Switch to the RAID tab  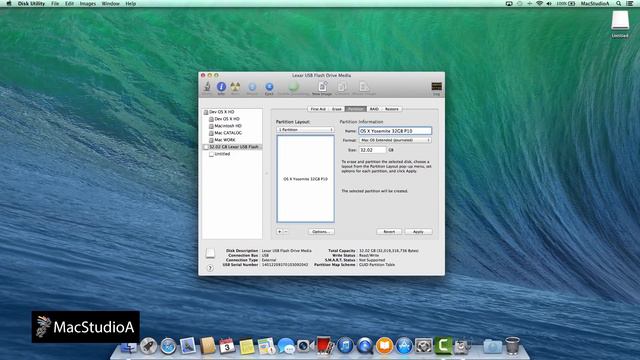[x=374, y=109]
